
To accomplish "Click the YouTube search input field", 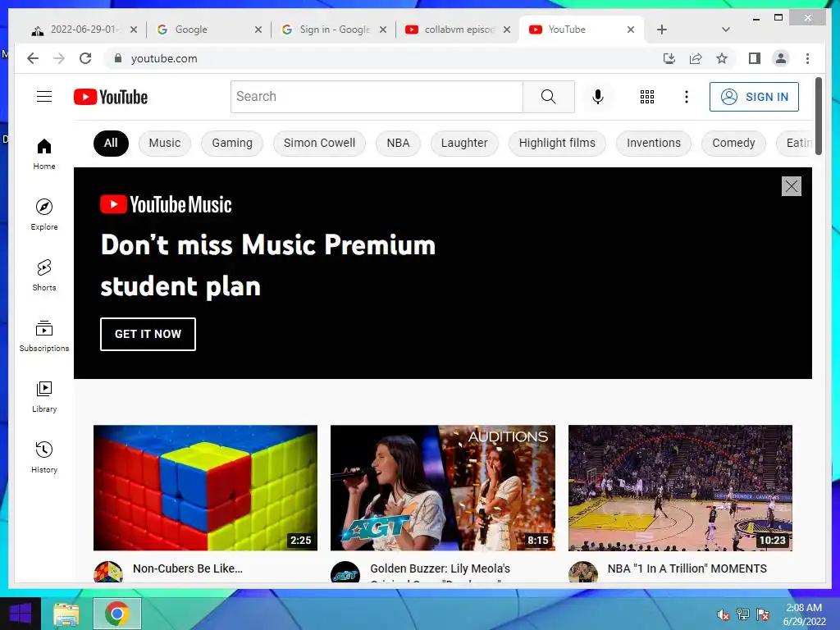I will [x=377, y=97].
